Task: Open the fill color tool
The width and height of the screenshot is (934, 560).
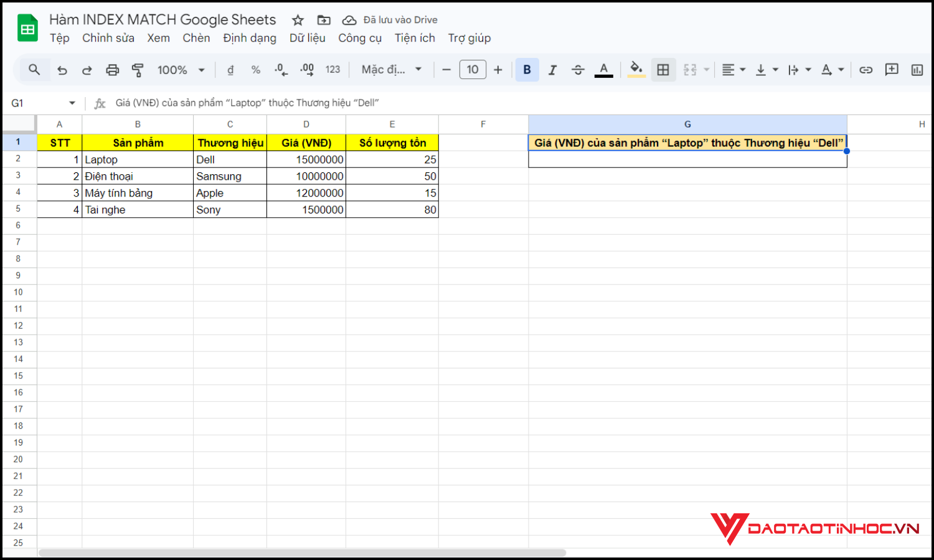Action: pos(635,70)
